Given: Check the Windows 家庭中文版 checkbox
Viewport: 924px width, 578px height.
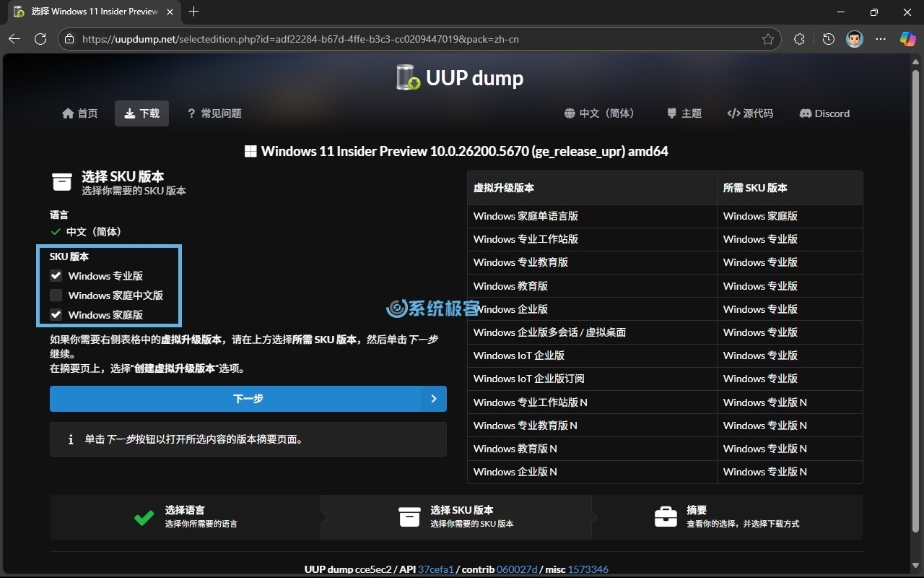Looking at the screenshot, I should [x=56, y=296].
